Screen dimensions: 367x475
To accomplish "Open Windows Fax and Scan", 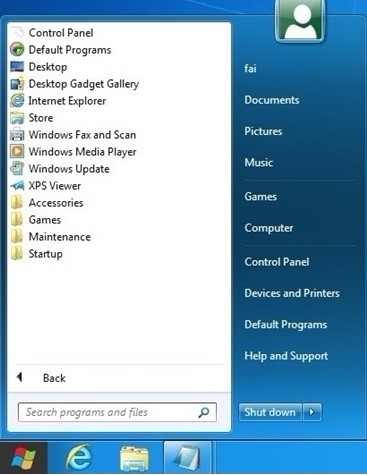I will (73, 135).
